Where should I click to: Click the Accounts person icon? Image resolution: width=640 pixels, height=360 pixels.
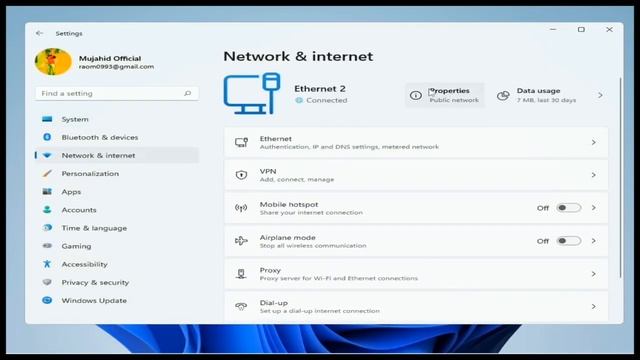point(47,210)
